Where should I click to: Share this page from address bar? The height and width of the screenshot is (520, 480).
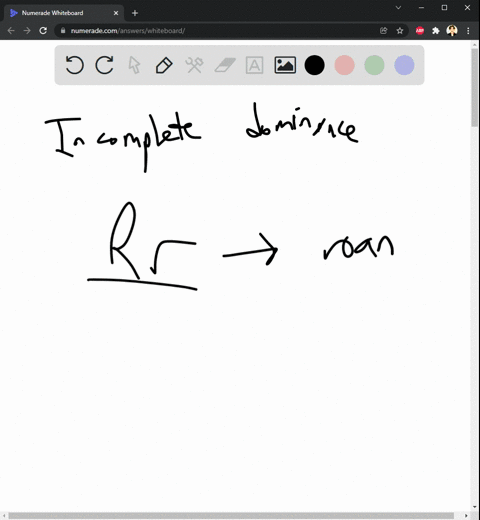[384, 31]
